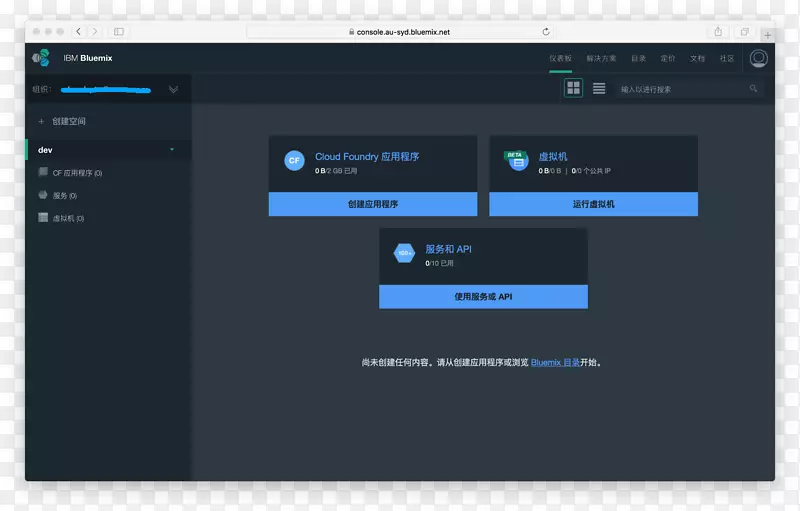Click the 使用服务或 API button
The height and width of the screenshot is (511, 800).
click(483, 296)
